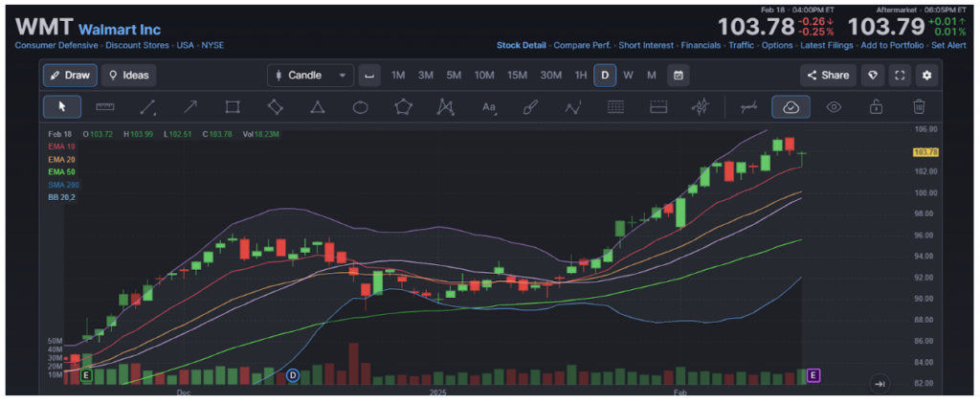Select the D daily interval

click(605, 75)
